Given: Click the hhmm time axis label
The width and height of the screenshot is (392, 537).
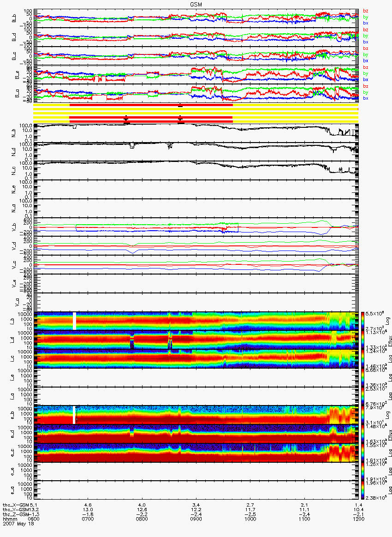Looking at the screenshot, I should tap(9, 519).
